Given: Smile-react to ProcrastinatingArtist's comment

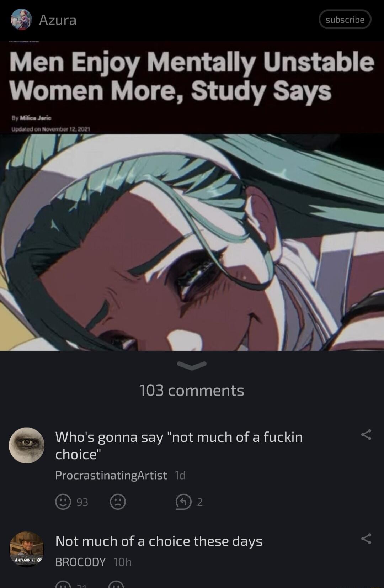Looking at the screenshot, I should [x=63, y=502].
